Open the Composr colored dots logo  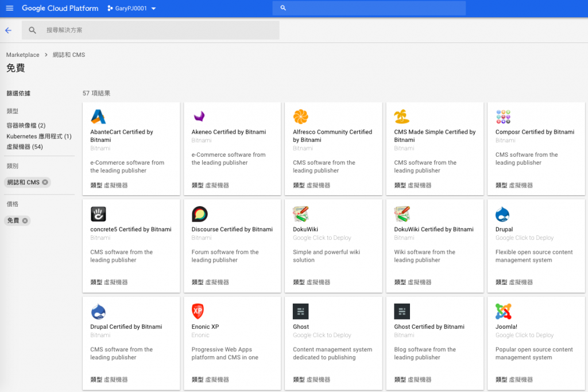(503, 117)
